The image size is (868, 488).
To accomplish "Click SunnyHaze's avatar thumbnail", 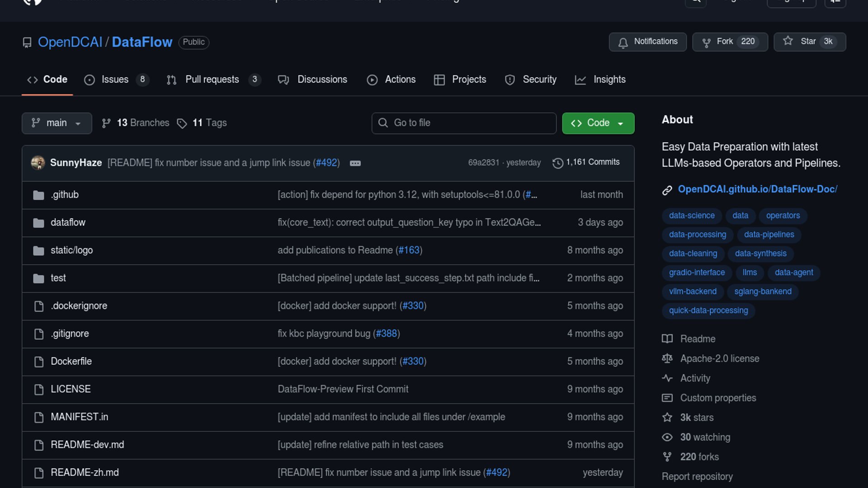I will click(x=38, y=163).
